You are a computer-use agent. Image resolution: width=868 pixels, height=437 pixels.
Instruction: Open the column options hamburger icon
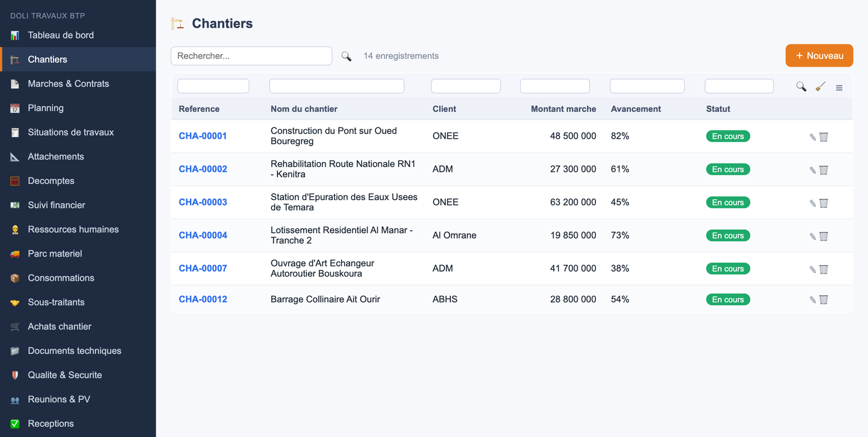pyautogui.click(x=839, y=88)
